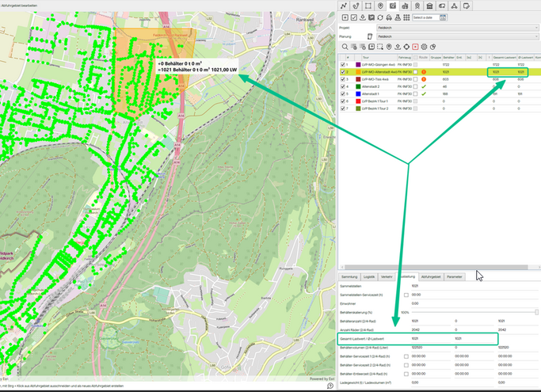Open the square area tab icon
The height and width of the screenshot is (392, 541).
368,6
